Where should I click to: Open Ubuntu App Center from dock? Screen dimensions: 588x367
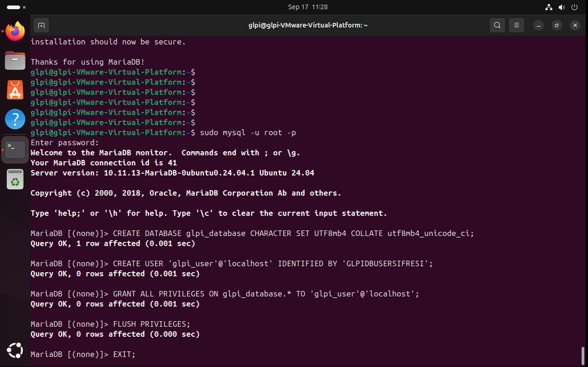(x=15, y=90)
